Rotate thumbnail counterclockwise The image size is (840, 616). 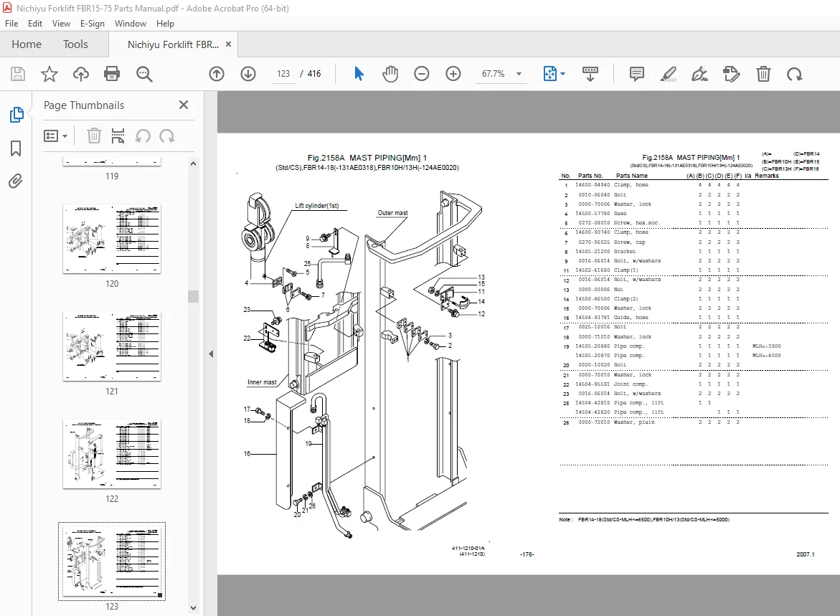click(x=143, y=136)
